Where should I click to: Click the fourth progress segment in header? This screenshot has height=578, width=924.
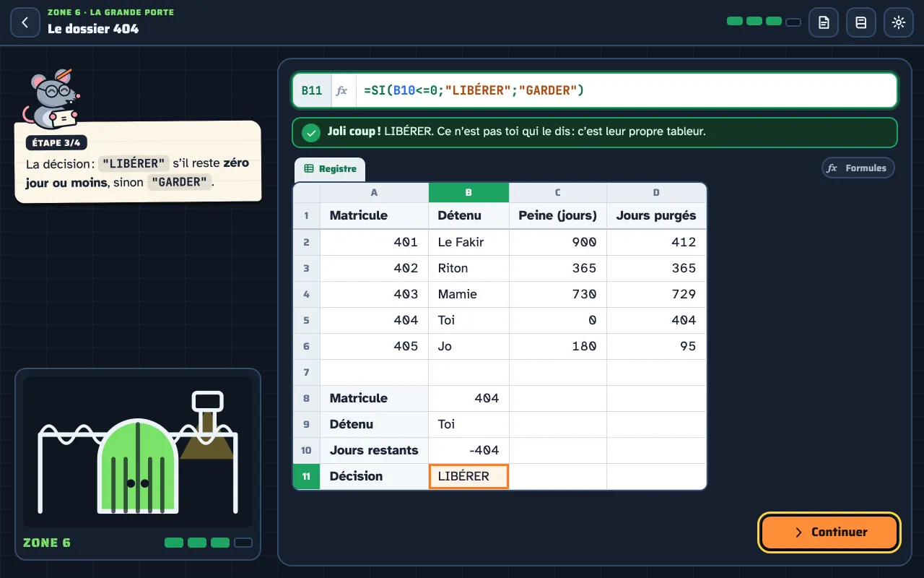click(x=793, y=22)
